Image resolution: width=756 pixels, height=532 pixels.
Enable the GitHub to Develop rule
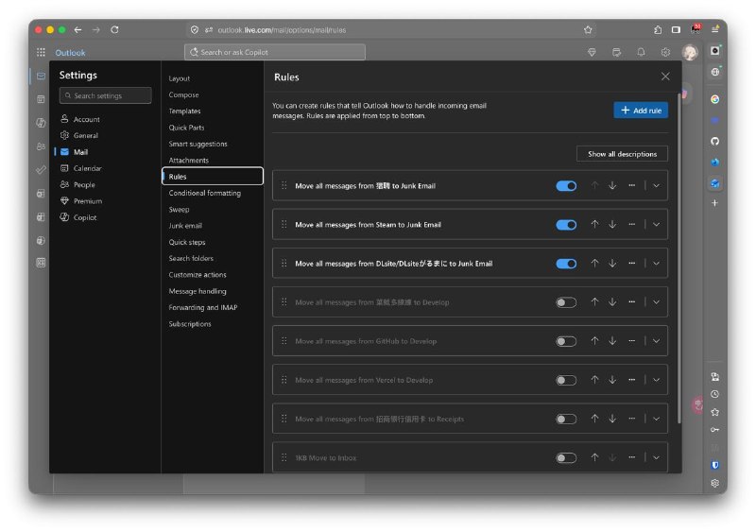click(566, 341)
